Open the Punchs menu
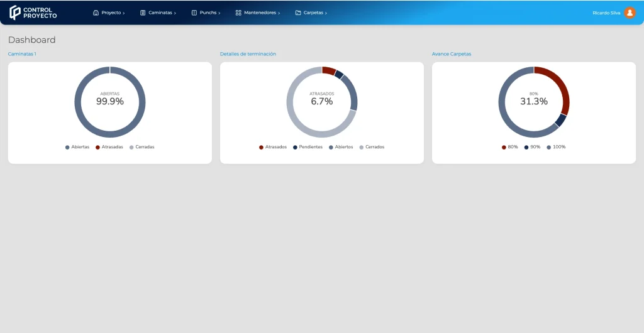 point(208,13)
